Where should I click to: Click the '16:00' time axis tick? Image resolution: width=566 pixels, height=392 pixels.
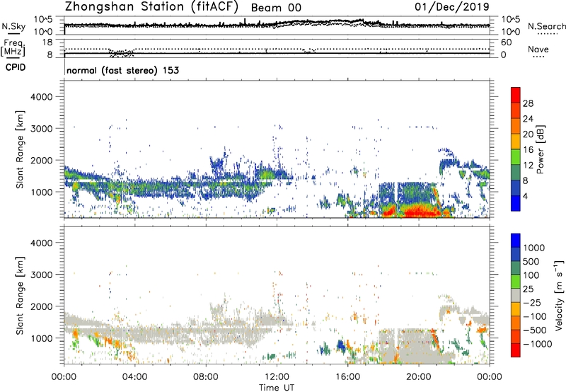click(347, 377)
